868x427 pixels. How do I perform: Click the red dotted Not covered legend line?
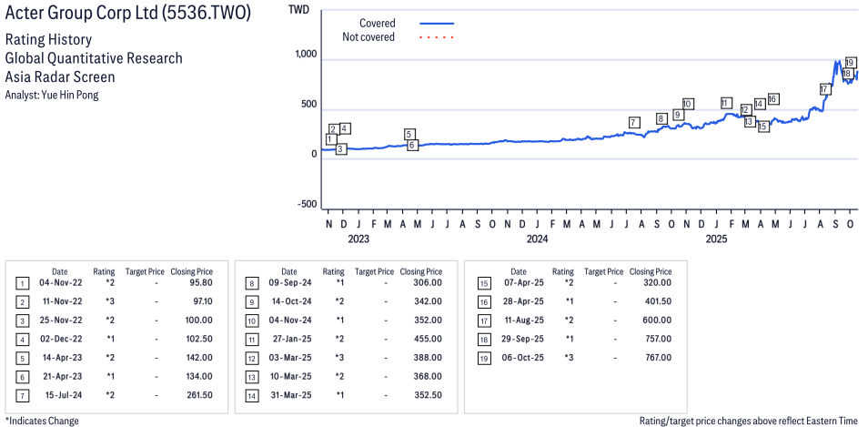tap(437, 37)
